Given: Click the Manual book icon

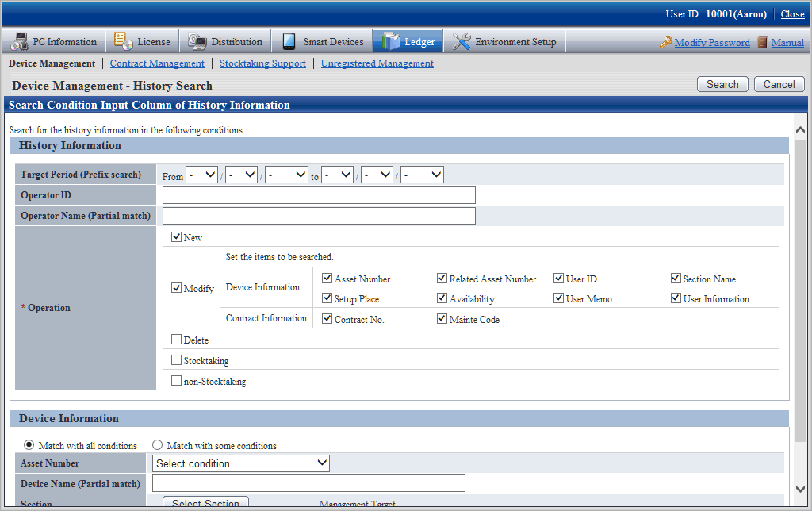Looking at the screenshot, I should [x=763, y=42].
